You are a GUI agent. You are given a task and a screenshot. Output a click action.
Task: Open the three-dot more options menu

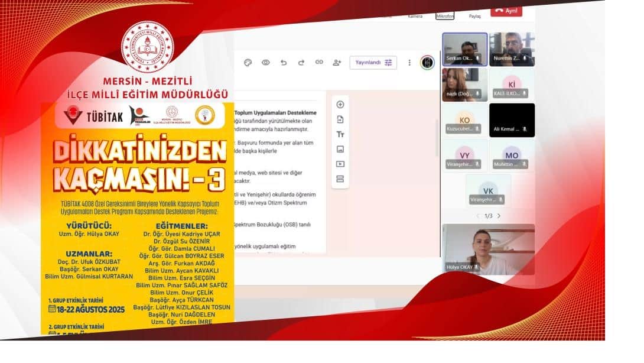click(x=409, y=63)
